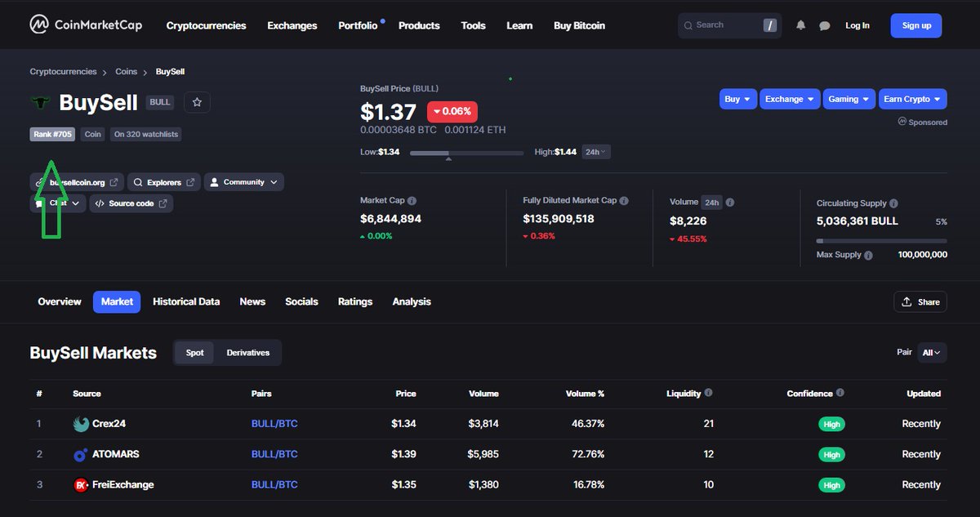Click the Rank #705 badge
Image resolution: width=980 pixels, height=517 pixels.
(52, 134)
